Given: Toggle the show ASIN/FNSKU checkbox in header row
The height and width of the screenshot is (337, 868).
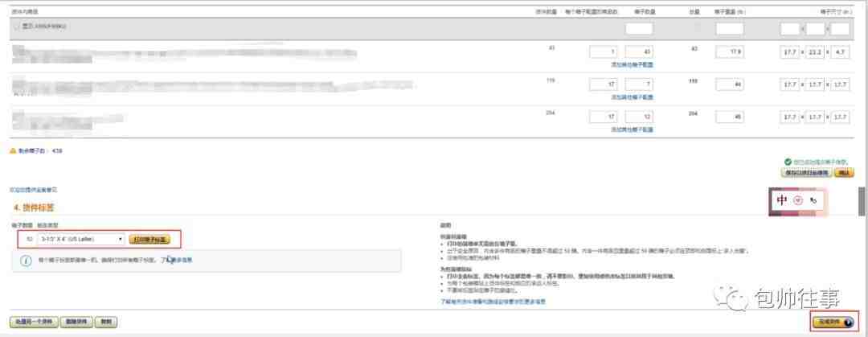Looking at the screenshot, I should [x=17, y=27].
